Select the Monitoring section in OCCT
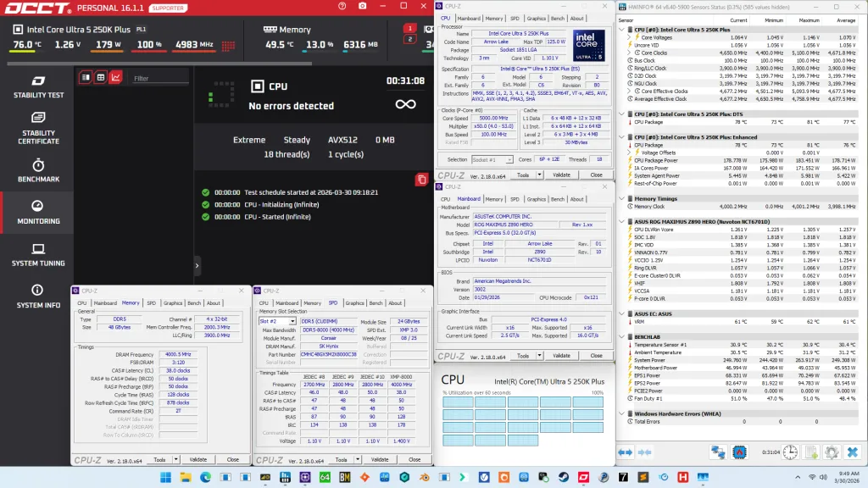This screenshot has width=868, height=488. [x=38, y=212]
